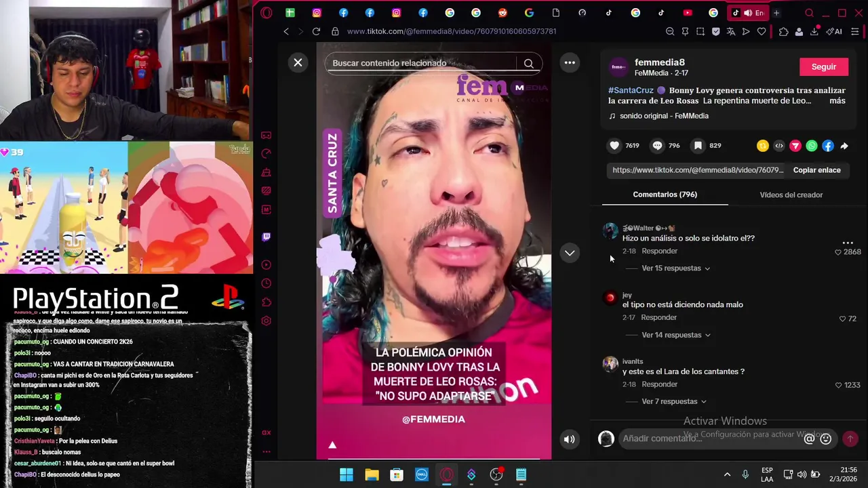Screen dimensions: 868x488
Task: Switch to the YouTube tab
Action: click(688, 13)
